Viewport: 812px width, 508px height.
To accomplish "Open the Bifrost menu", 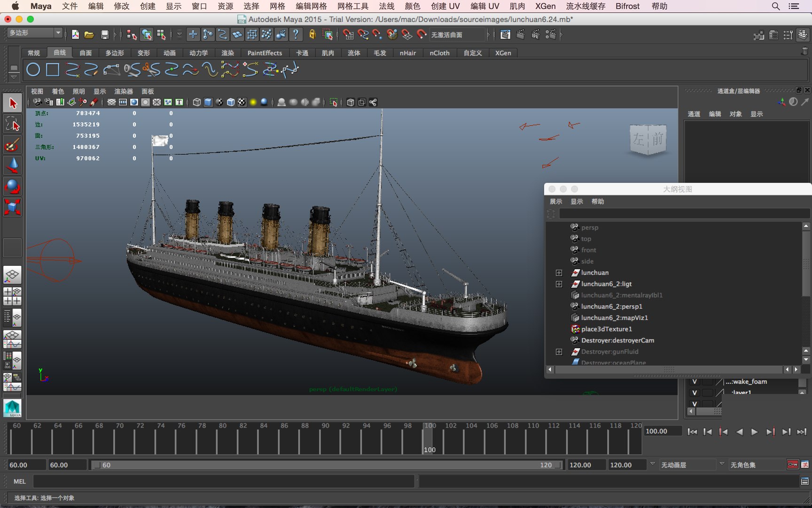I will tap(627, 6).
